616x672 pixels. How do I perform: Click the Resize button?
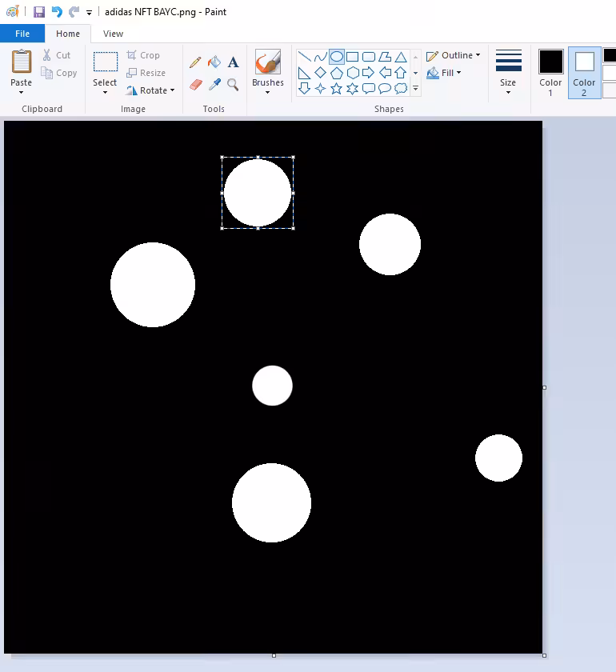[x=146, y=73]
